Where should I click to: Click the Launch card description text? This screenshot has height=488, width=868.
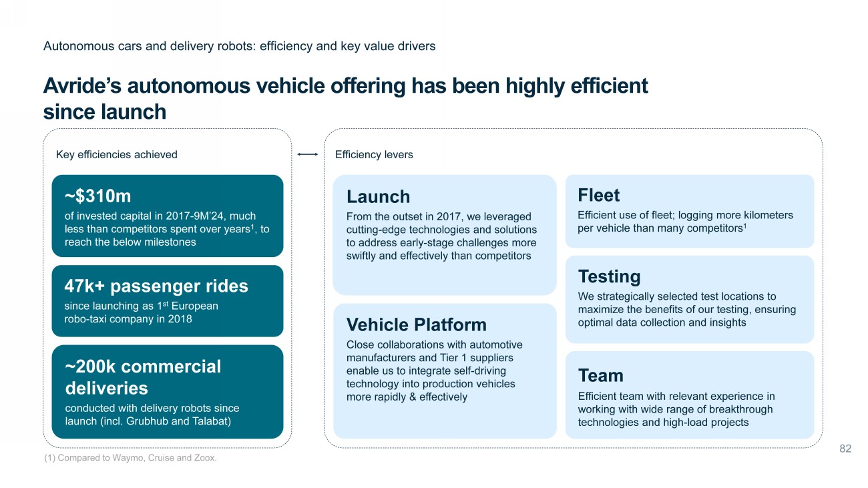pos(441,236)
